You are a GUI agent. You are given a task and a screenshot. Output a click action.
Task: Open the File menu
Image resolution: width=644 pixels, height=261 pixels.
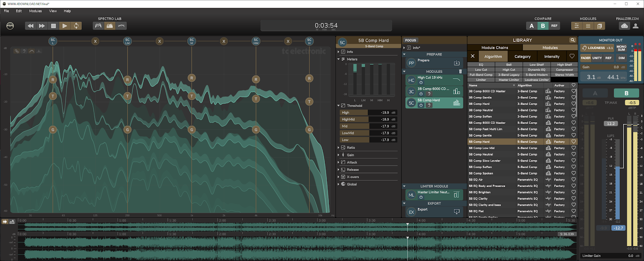click(x=6, y=11)
